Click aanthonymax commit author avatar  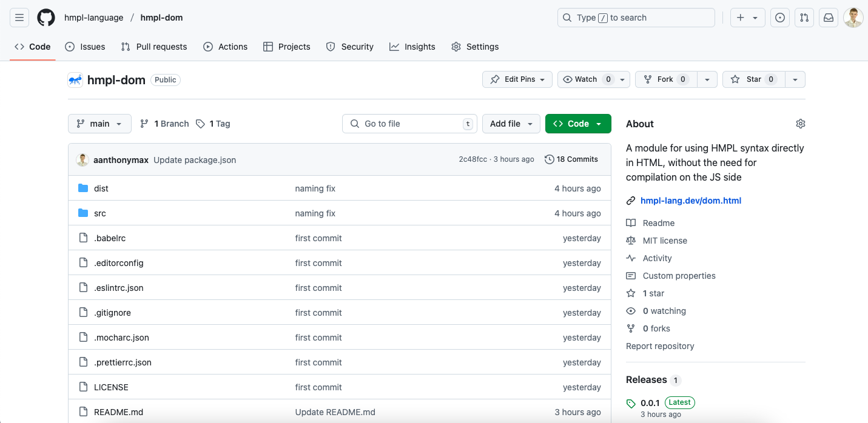(x=82, y=160)
